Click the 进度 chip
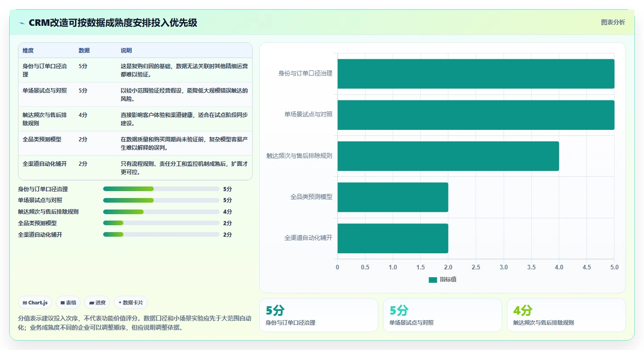Image resolution: width=644 pixels, height=350 pixels. click(97, 303)
